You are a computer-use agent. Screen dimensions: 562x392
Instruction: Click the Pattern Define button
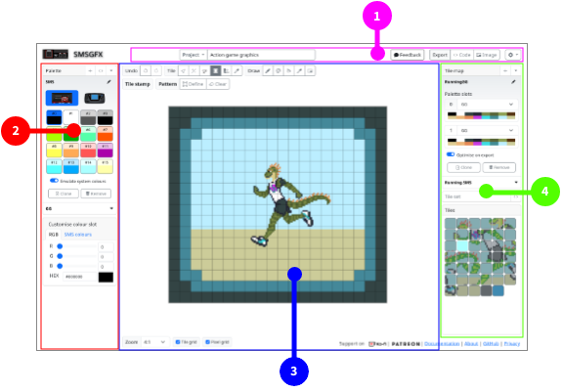tap(194, 84)
